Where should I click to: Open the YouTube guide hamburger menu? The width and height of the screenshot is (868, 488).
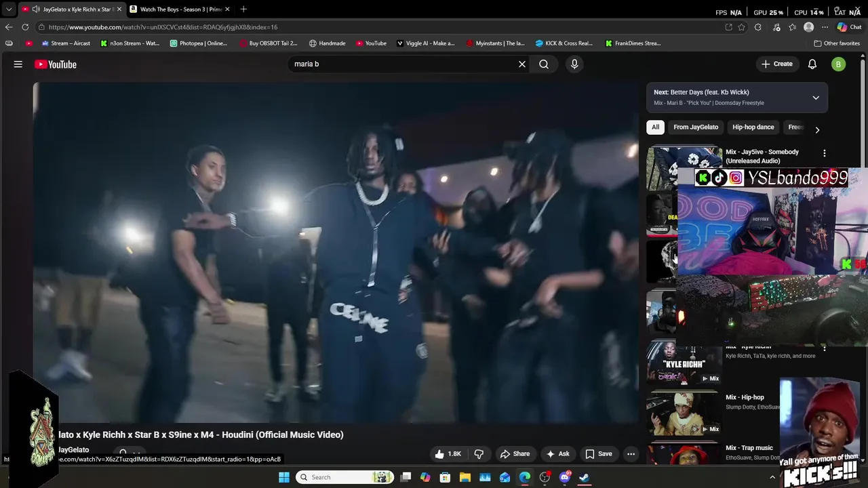(x=18, y=64)
